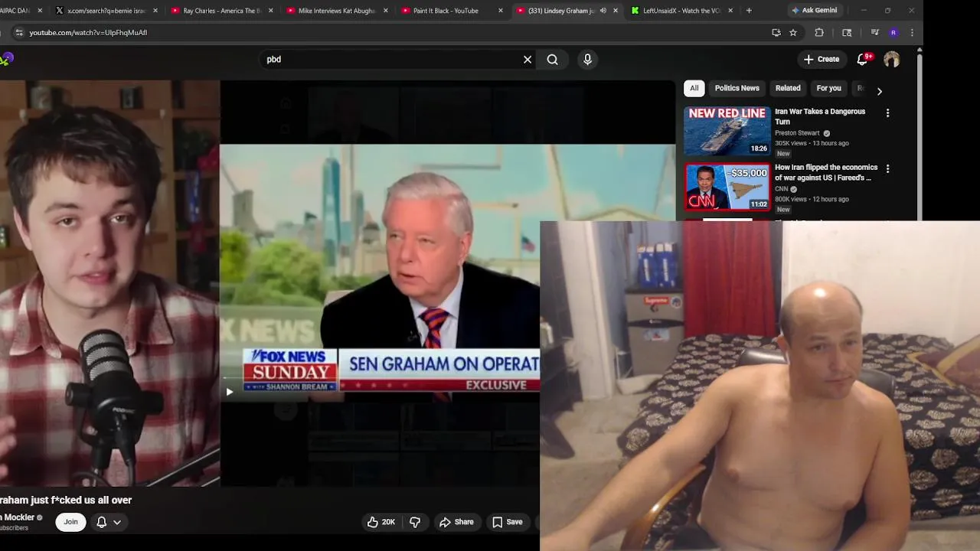This screenshot has height=551, width=980.
Task: Select the For you filter chip
Action: 828,88
